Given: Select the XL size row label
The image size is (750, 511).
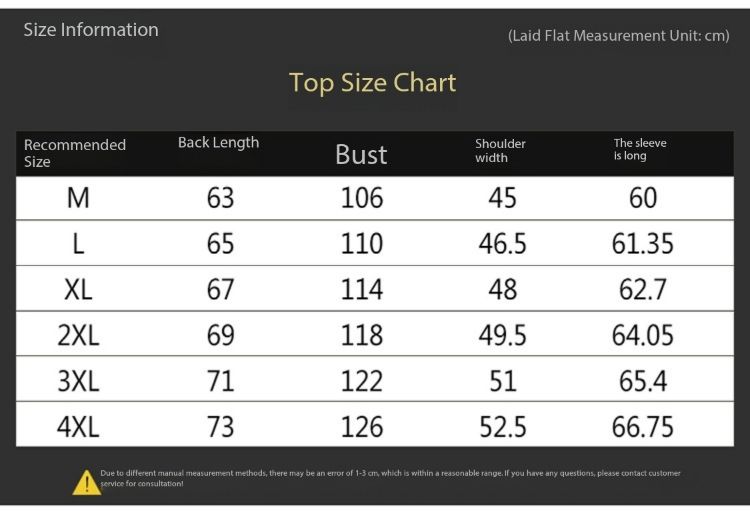Looking at the screenshot, I should click(x=78, y=290).
